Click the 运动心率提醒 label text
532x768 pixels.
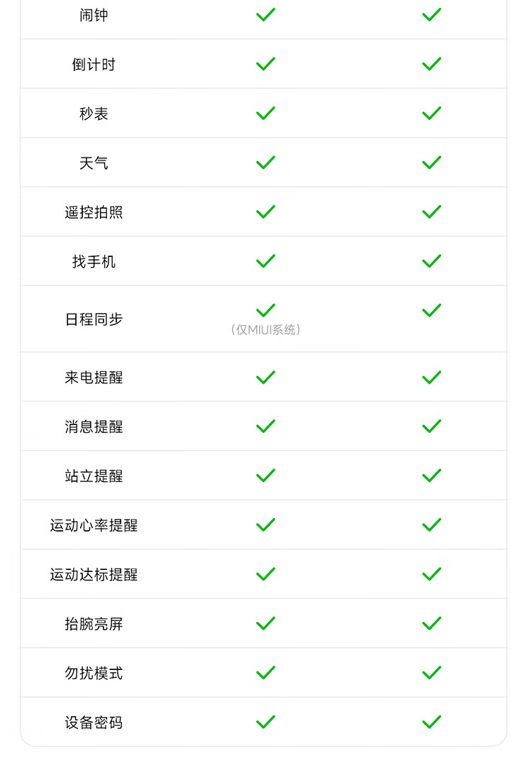coord(94,525)
